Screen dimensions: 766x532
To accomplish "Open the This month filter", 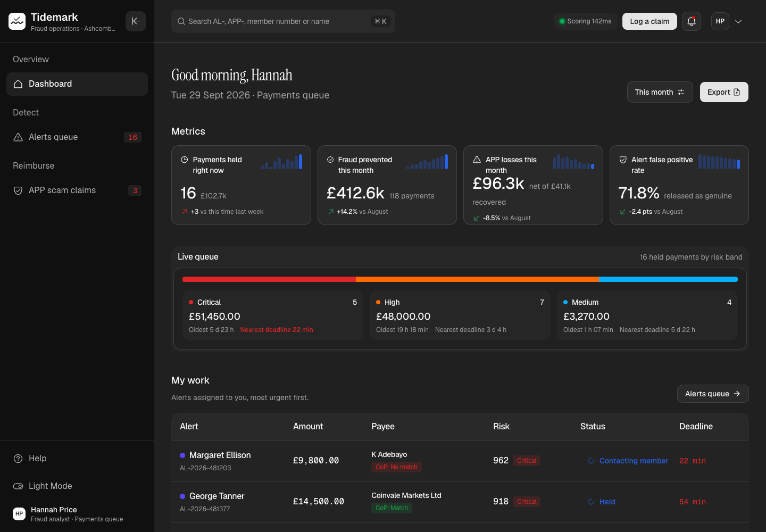I will (x=660, y=92).
